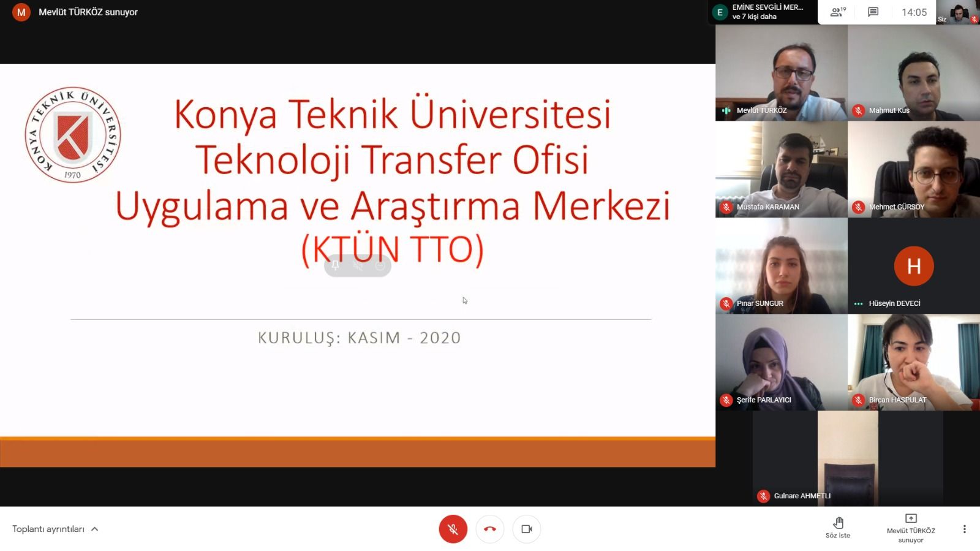Select Şerife PARLAYICI video tile
980x551 pixels.
(782, 362)
